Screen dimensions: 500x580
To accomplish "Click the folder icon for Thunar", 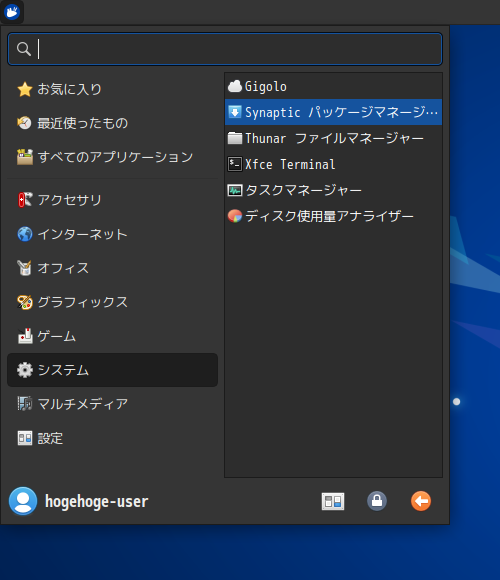I will pos(235,138).
